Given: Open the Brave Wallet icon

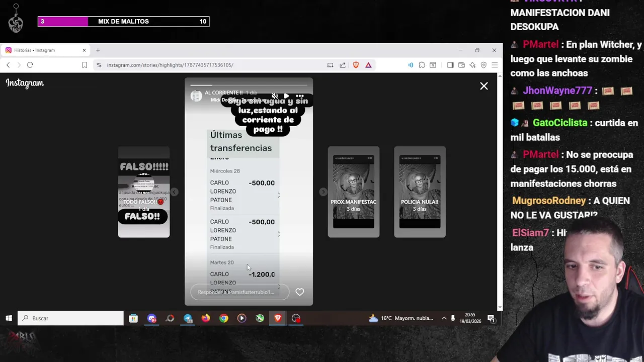Looking at the screenshot, I should [x=461, y=65].
